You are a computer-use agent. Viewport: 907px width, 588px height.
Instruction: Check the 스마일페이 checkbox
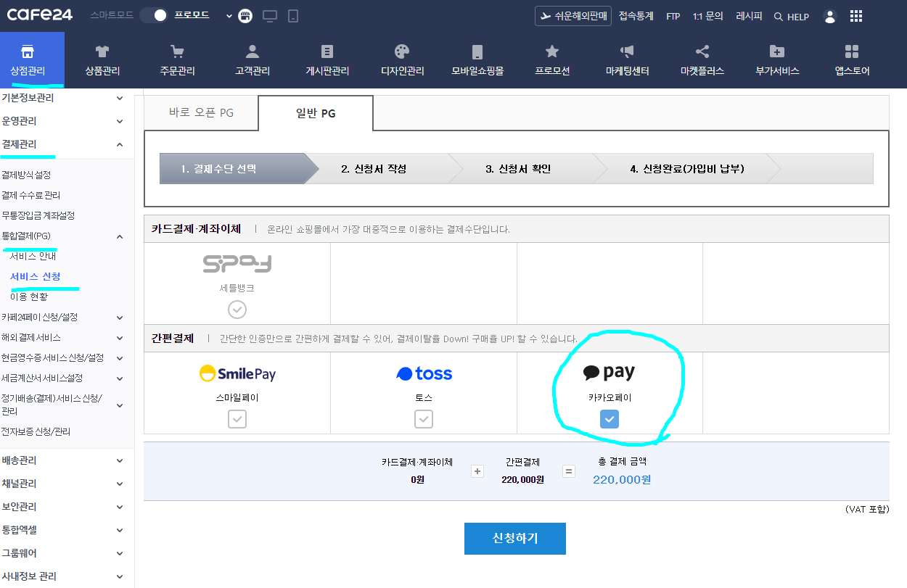pos(237,419)
